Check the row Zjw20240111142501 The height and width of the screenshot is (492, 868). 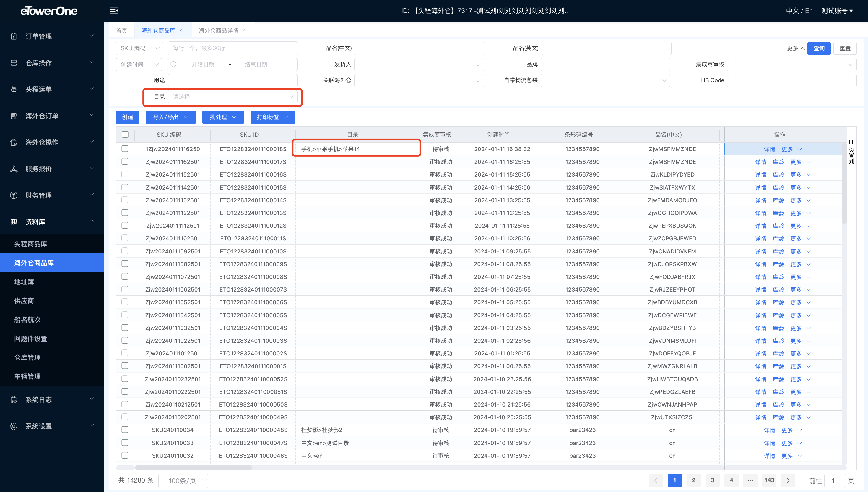[x=125, y=187]
